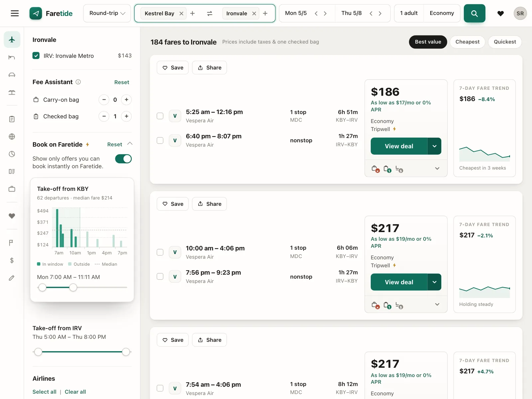532x399 pixels.
Task: Click the Take-off from KBY right slider handle
Action: (x=73, y=287)
